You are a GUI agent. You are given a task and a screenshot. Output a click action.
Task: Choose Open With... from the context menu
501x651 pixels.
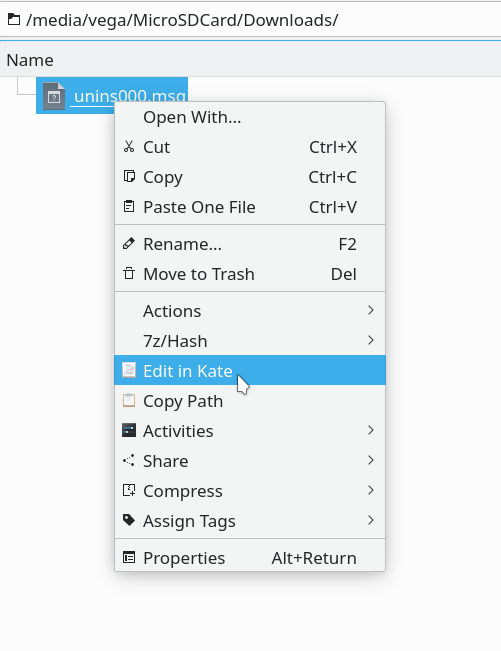coord(250,117)
